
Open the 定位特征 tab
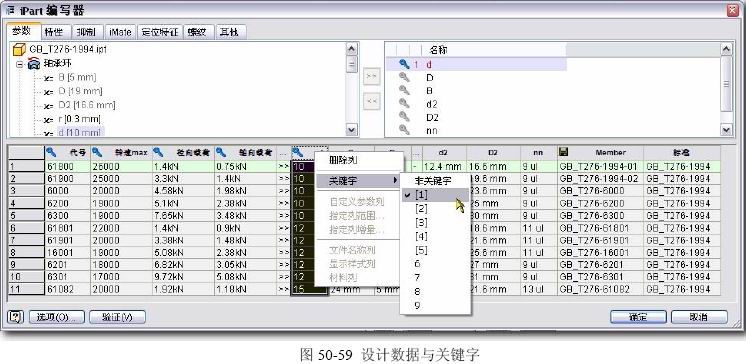pyautogui.click(x=160, y=32)
